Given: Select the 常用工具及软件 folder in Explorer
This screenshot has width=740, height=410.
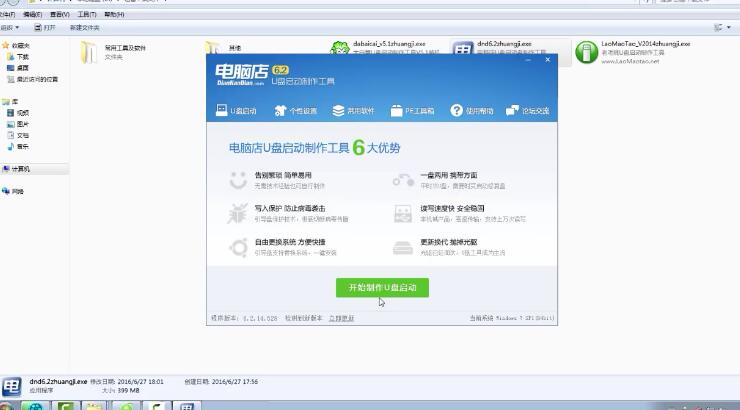Looking at the screenshot, I should click(113, 52).
